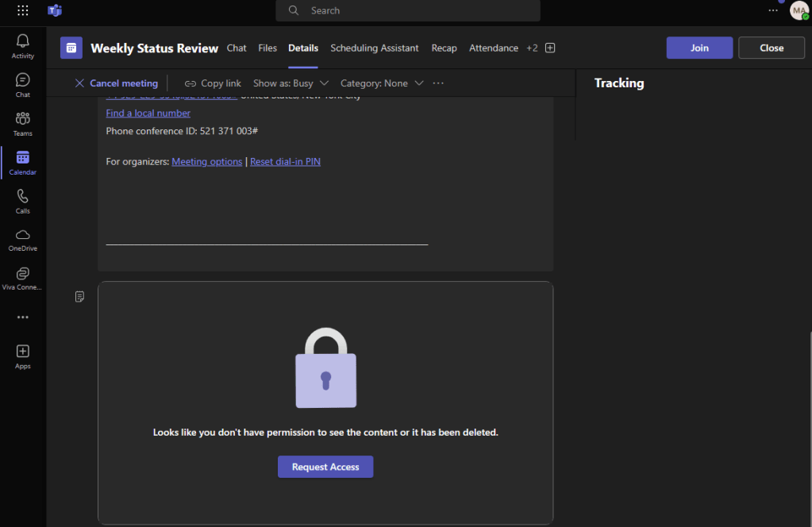The width and height of the screenshot is (812, 527).
Task: Open OneDrive from the sidebar
Action: pyautogui.click(x=22, y=239)
